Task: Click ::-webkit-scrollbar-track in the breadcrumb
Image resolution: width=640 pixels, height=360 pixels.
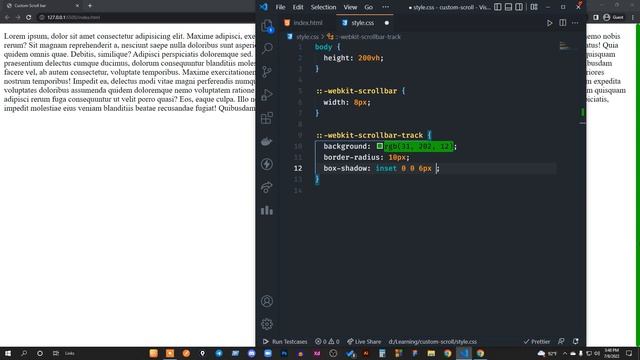Action: pos(368,37)
